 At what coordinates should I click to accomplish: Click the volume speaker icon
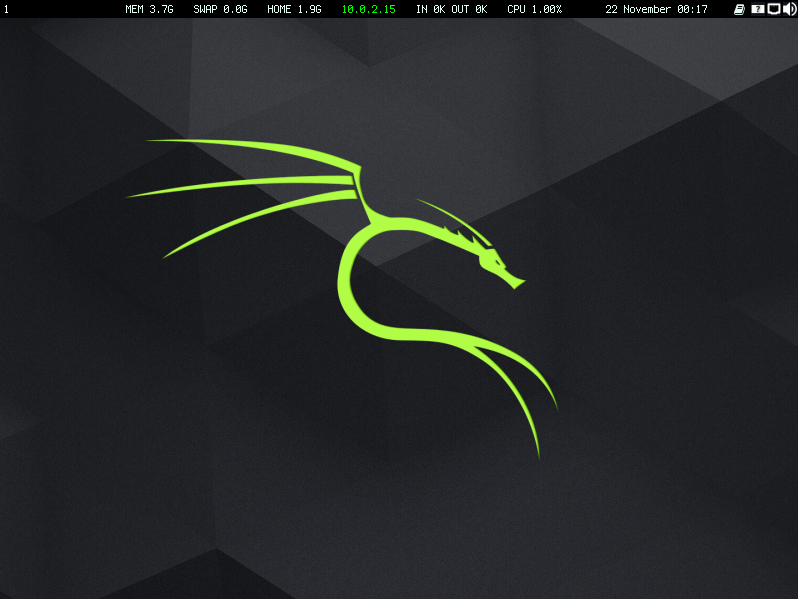pyautogui.click(x=790, y=9)
